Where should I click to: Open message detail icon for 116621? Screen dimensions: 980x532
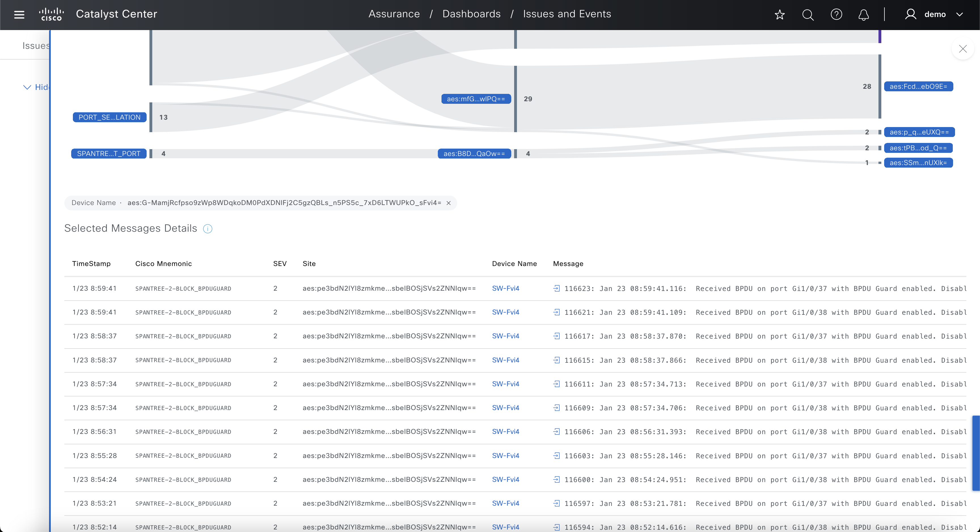pos(557,313)
